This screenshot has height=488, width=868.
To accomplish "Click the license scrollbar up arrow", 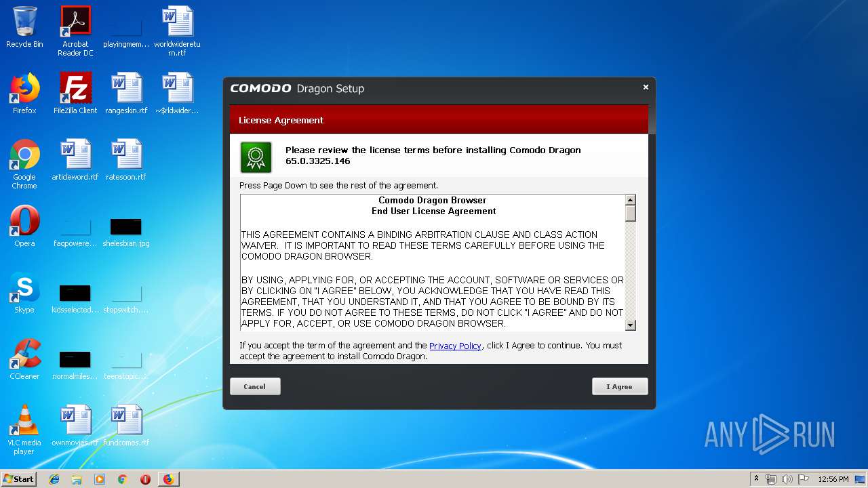I will (630, 200).
